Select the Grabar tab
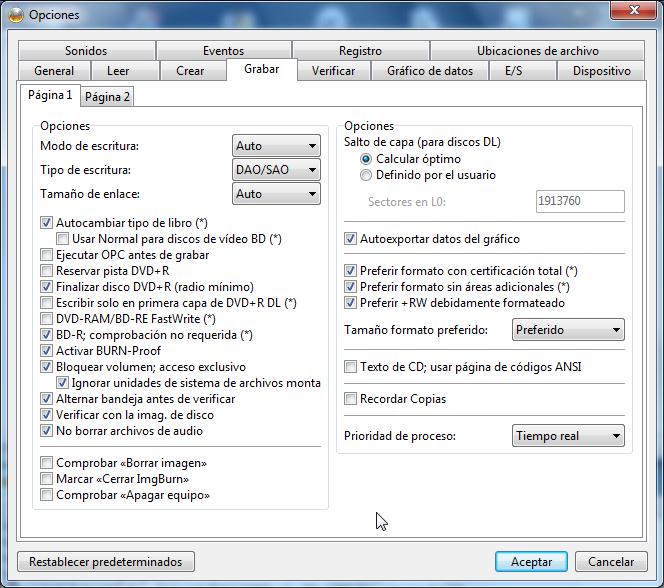This screenshot has height=588, width=664. [x=262, y=69]
